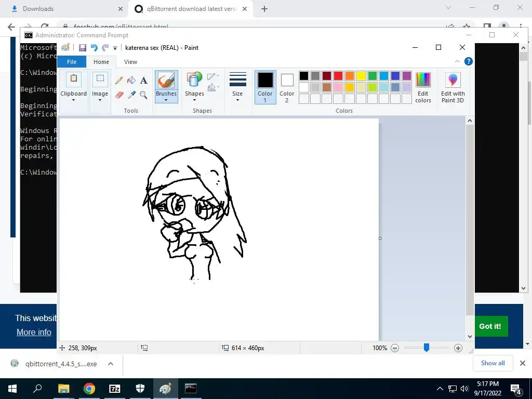
Task: Expand the Brushes dropdown arrow
Action: click(166, 100)
